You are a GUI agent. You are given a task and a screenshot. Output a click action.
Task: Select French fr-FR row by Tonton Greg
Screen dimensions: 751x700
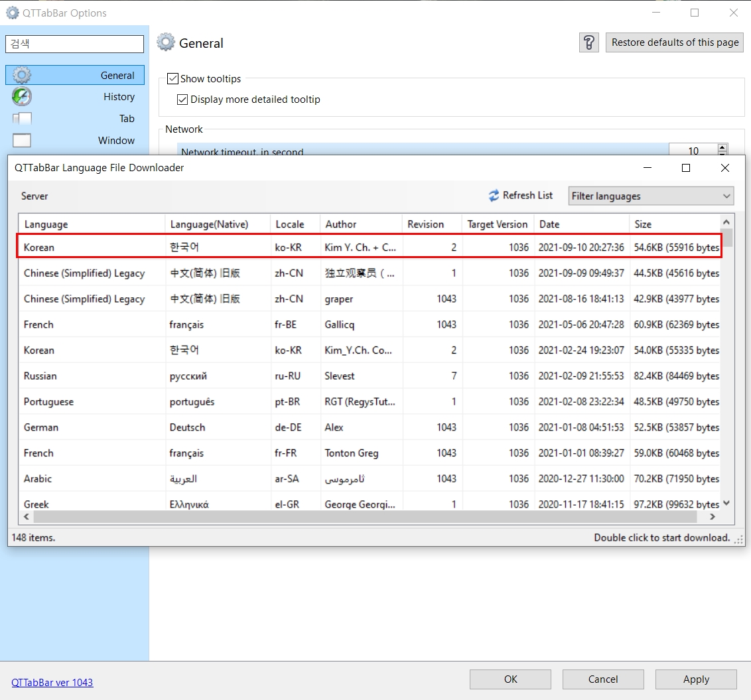click(370, 453)
